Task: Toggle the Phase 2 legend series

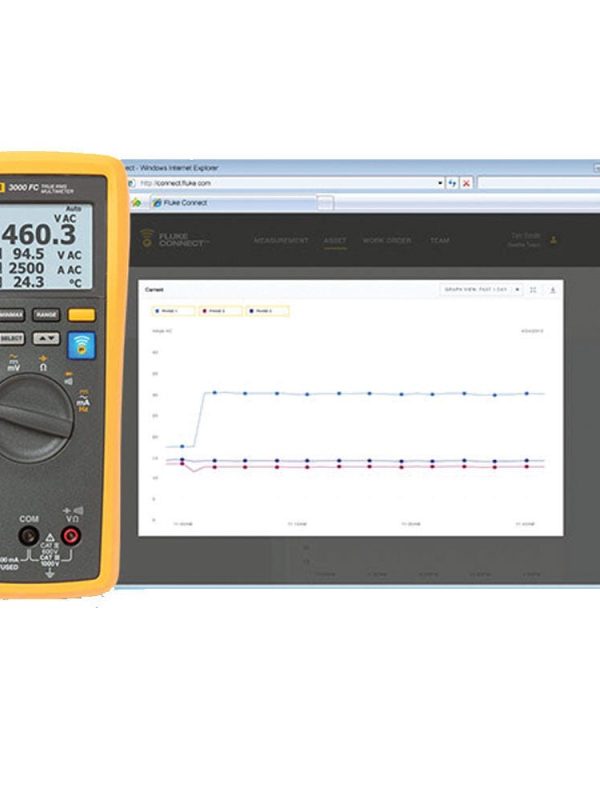Action: [x=220, y=311]
